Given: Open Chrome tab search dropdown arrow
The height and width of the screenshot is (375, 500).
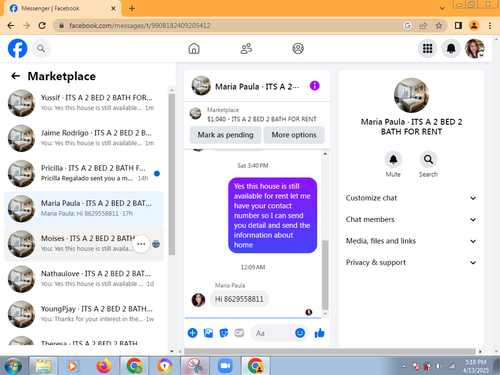Looking at the screenshot, I should (x=442, y=8).
